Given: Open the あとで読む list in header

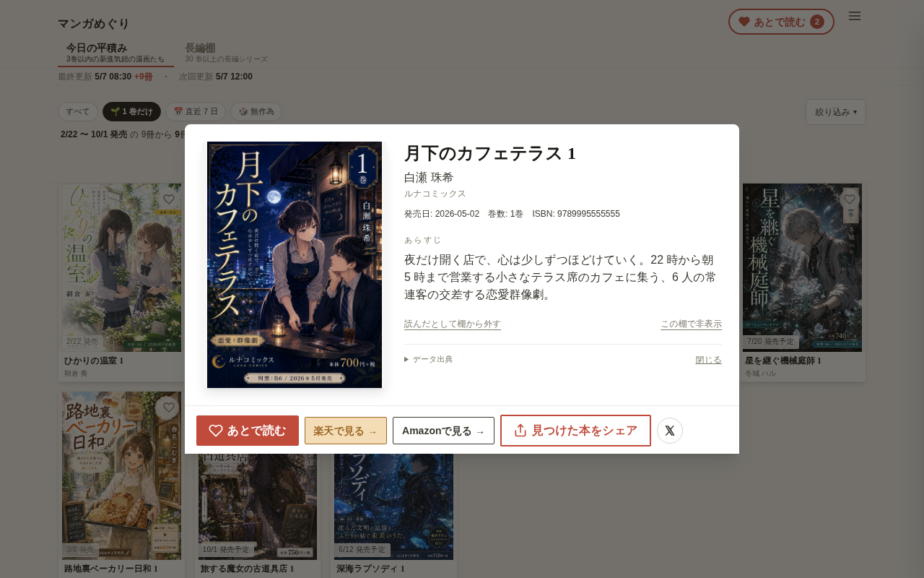Looking at the screenshot, I should click(781, 22).
